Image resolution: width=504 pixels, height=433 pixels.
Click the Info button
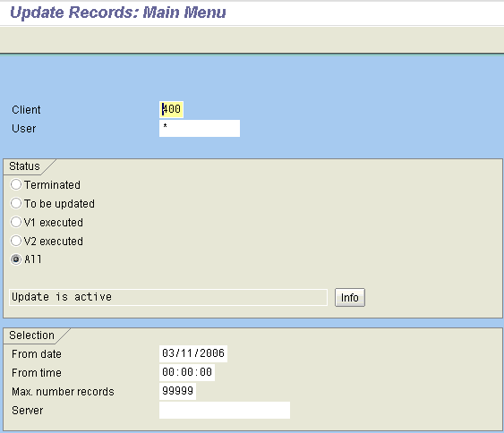pos(350,297)
